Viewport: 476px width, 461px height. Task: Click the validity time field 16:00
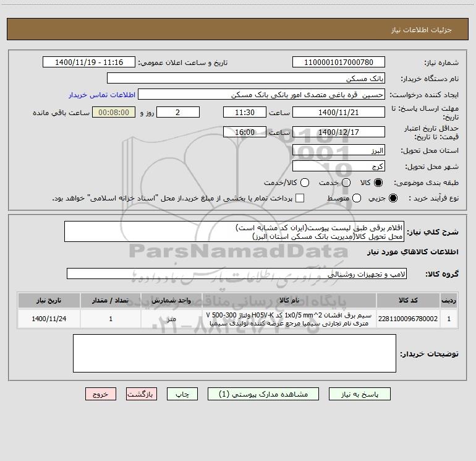tap(245, 132)
